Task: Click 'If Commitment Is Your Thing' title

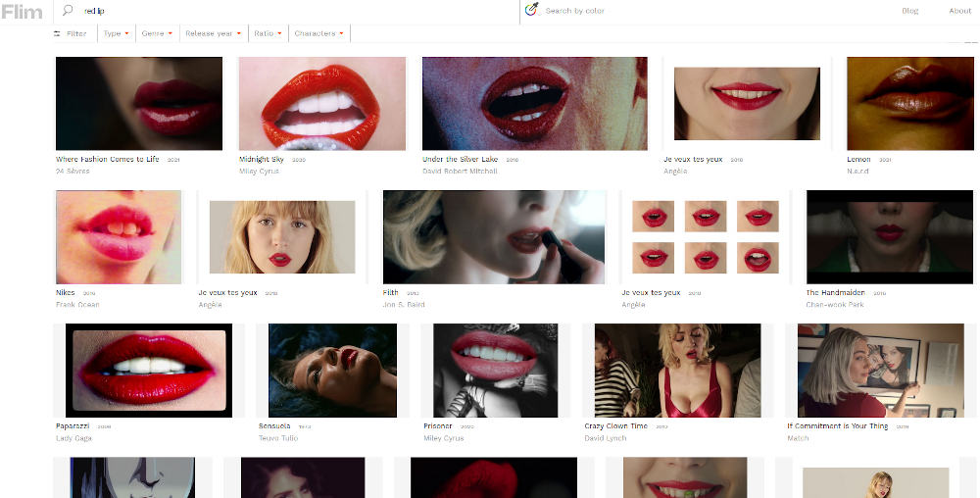Action: pos(838,426)
